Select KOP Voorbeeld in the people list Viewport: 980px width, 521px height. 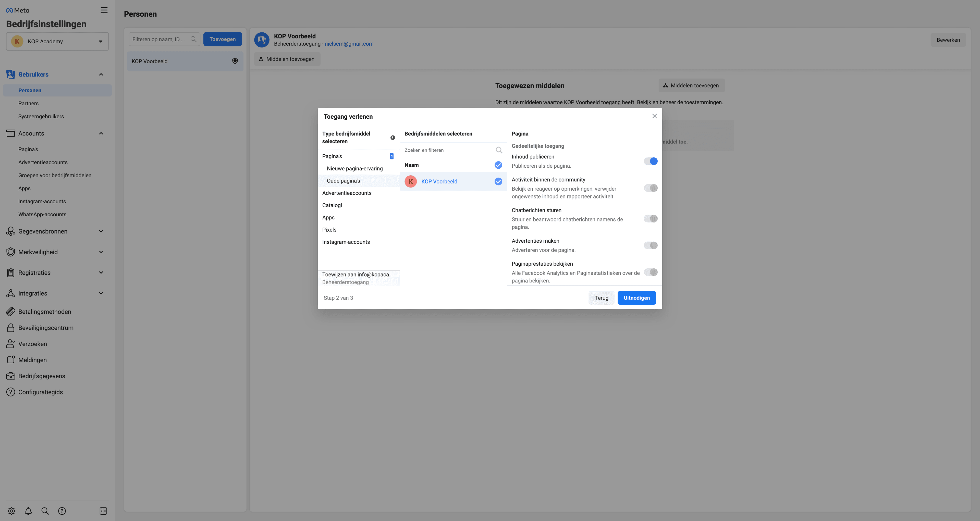[185, 61]
